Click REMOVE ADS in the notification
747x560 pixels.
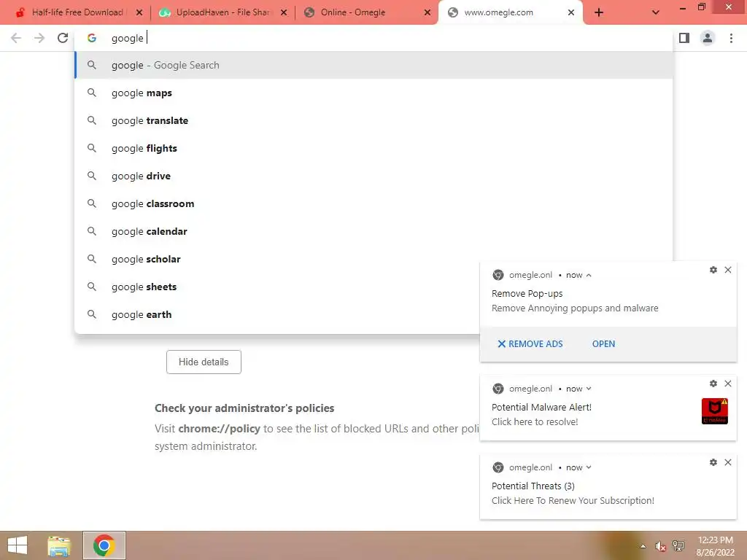[530, 344]
